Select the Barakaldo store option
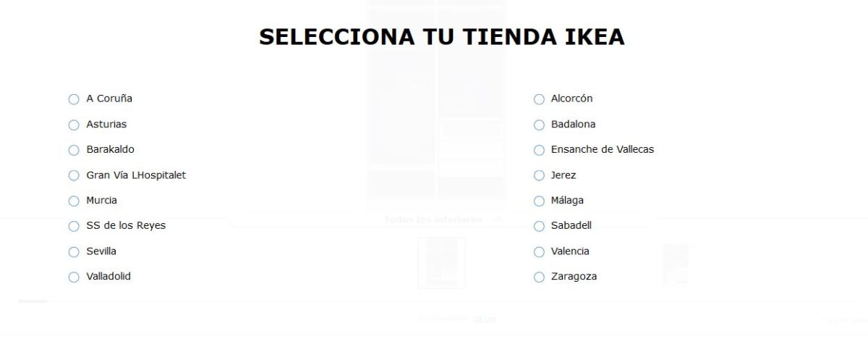 click(x=74, y=150)
